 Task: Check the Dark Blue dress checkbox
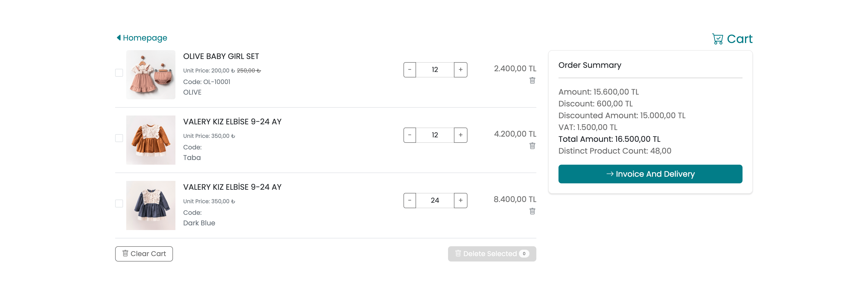coord(119,203)
